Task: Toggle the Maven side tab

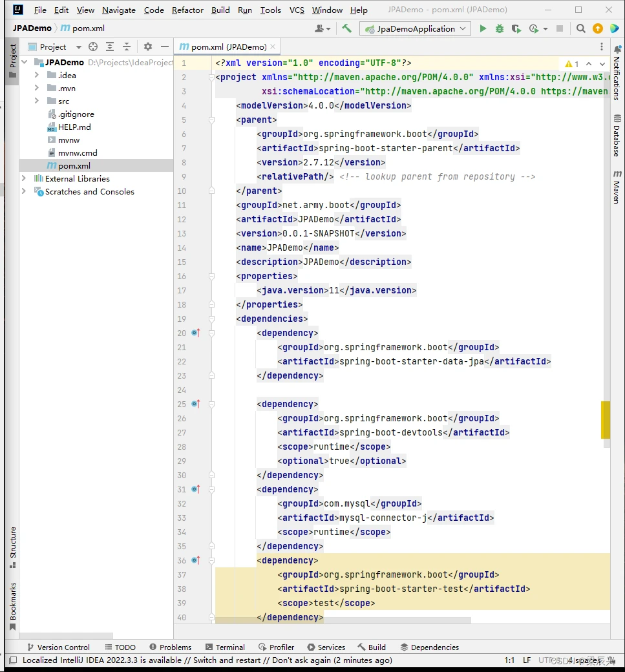Action: click(x=617, y=187)
